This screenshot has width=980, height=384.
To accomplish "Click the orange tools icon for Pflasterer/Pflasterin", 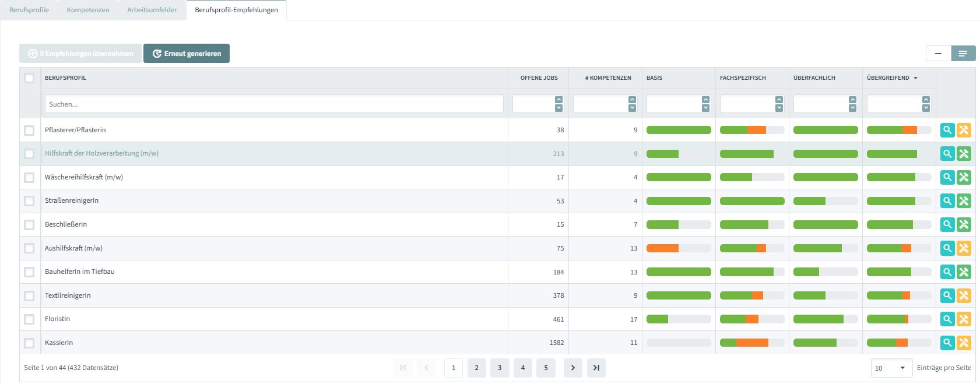I will (x=964, y=130).
